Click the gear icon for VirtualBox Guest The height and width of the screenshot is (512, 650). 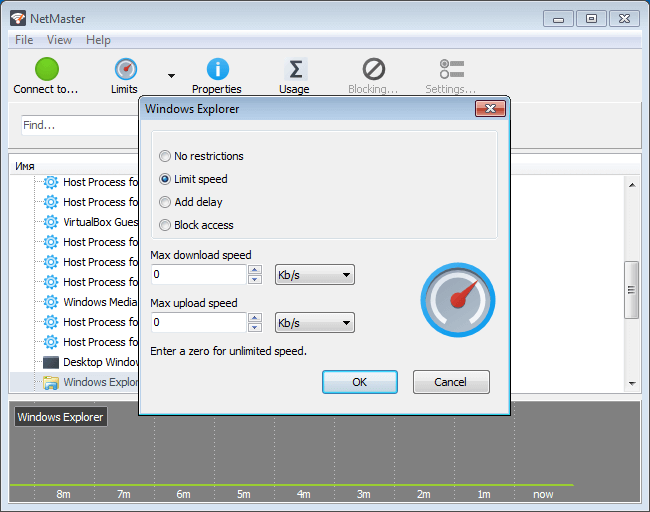51,222
